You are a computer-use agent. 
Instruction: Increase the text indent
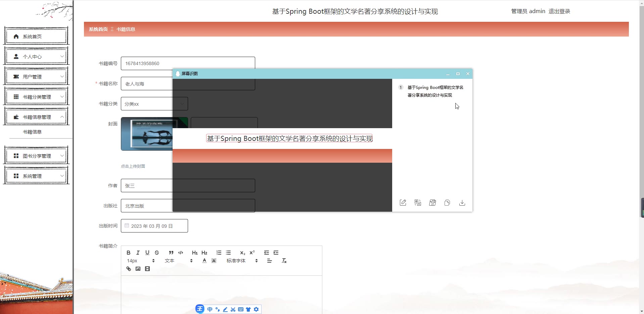276,253
